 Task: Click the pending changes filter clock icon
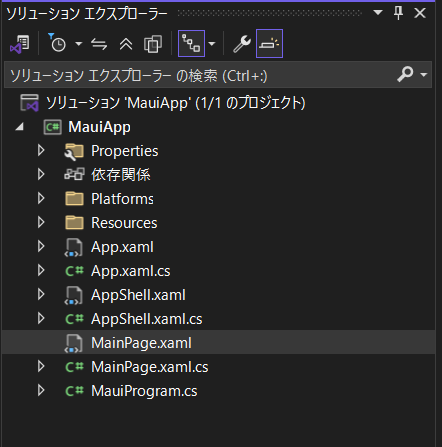click(57, 43)
